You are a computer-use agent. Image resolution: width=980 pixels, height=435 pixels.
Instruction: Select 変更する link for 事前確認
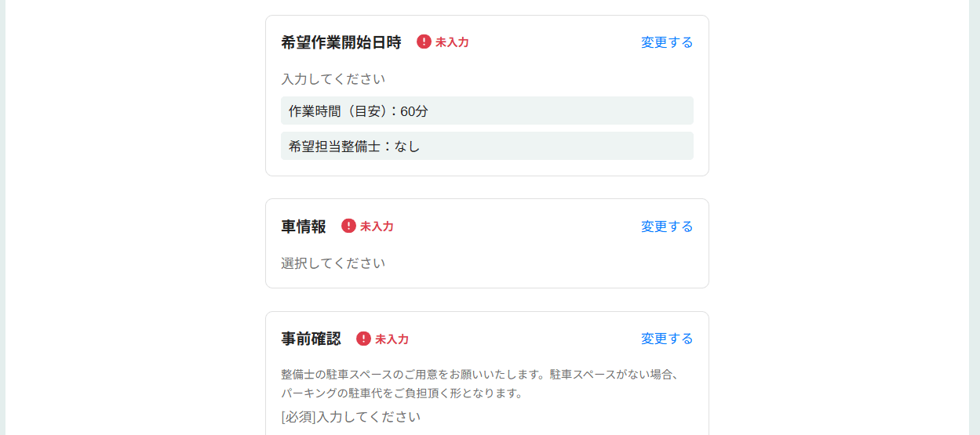click(667, 339)
